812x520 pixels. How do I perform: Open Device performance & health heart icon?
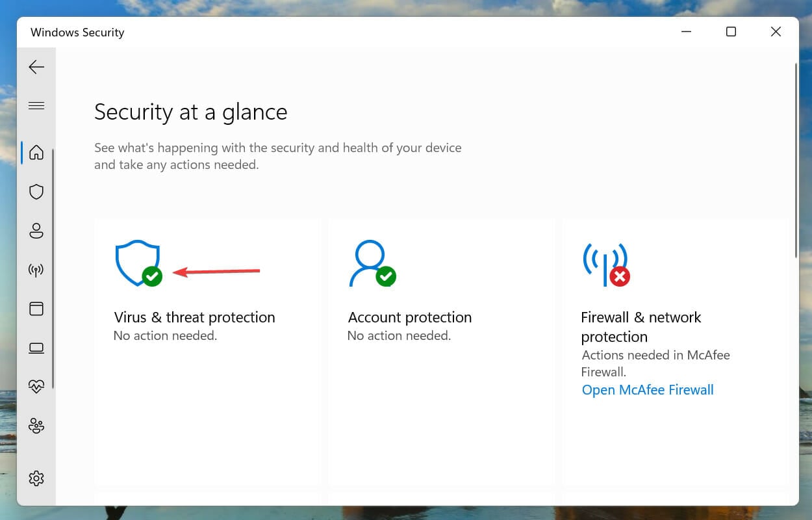point(36,386)
